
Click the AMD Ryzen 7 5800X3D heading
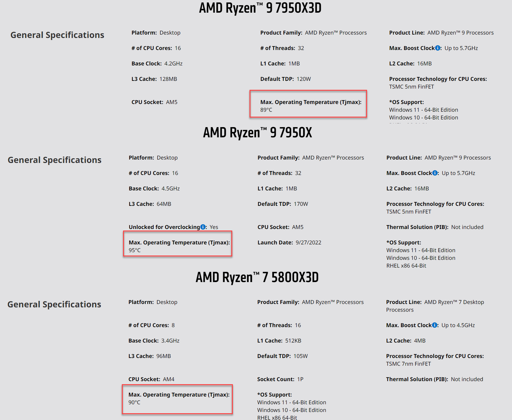258,277
